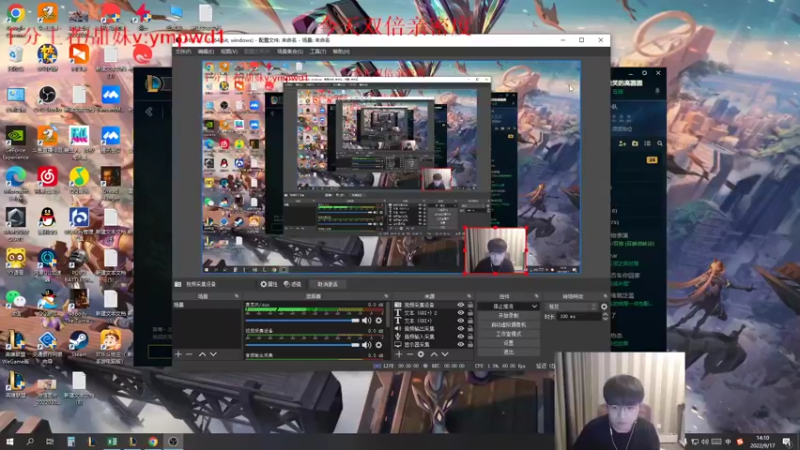Toggle visibility of 文本 (GDI+) source

[461, 321]
